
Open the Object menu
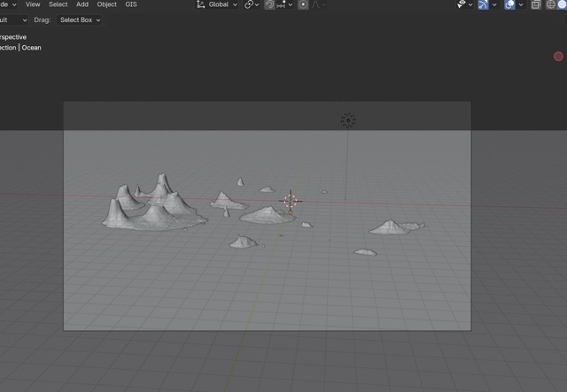click(x=106, y=4)
